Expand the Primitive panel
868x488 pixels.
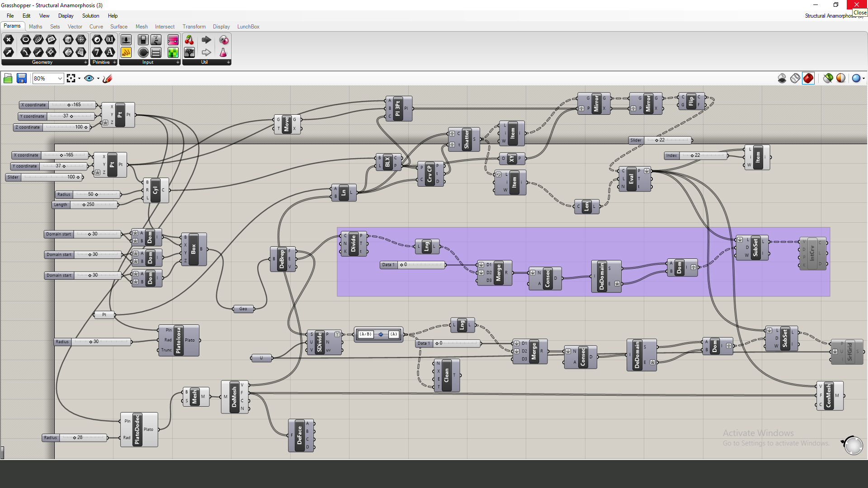tap(114, 62)
